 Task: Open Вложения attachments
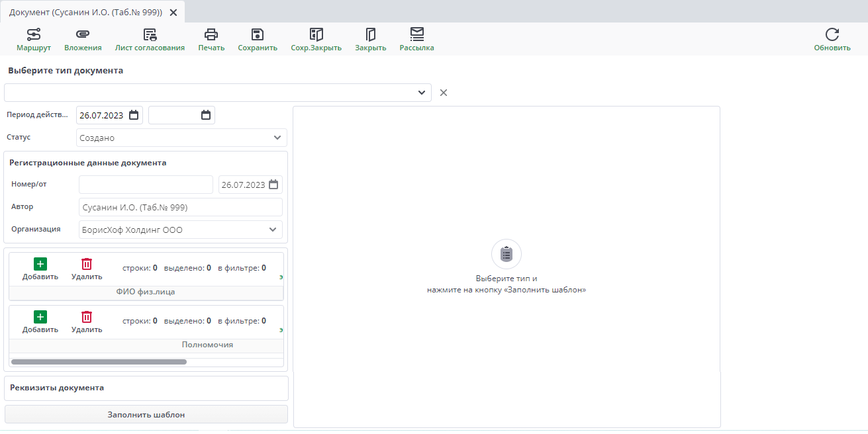tap(83, 40)
